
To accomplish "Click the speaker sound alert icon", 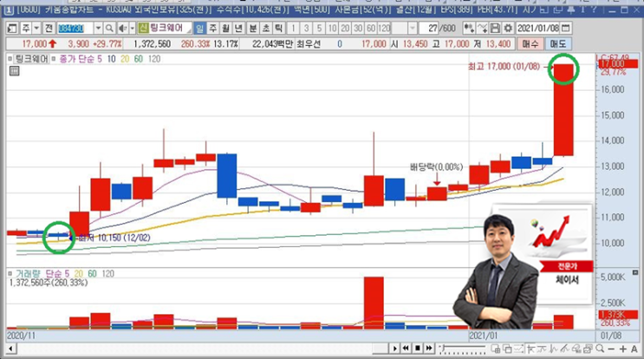I will (122, 29).
